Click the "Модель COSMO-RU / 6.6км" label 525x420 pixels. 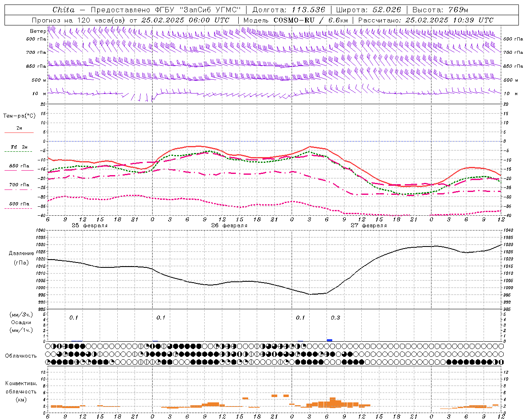coord(295,20)
